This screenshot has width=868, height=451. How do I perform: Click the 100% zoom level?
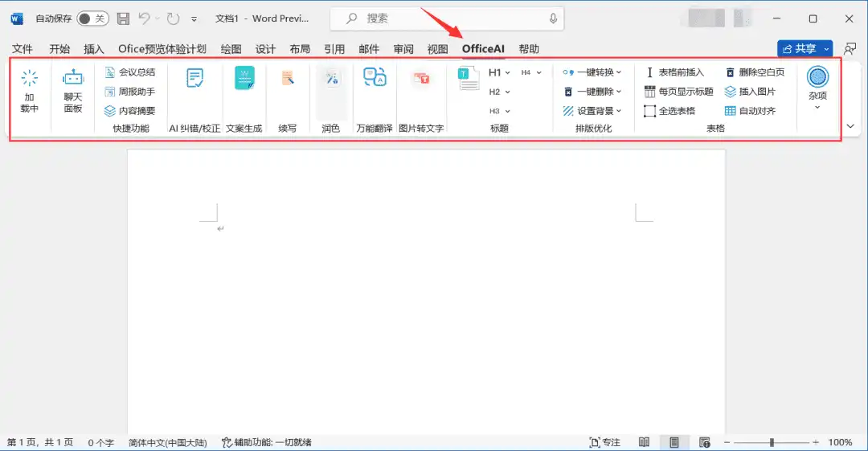click(840, 442)
